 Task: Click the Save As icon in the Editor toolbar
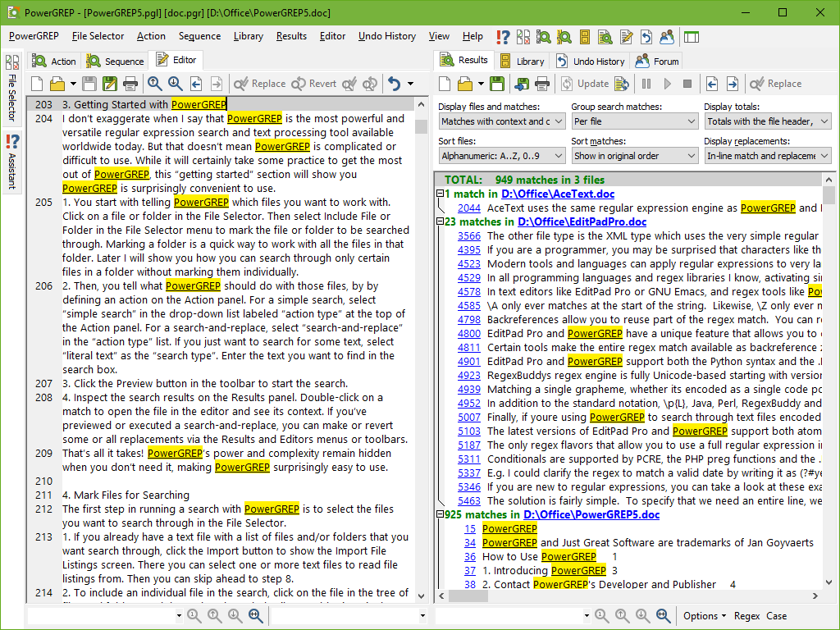[110, 84]
